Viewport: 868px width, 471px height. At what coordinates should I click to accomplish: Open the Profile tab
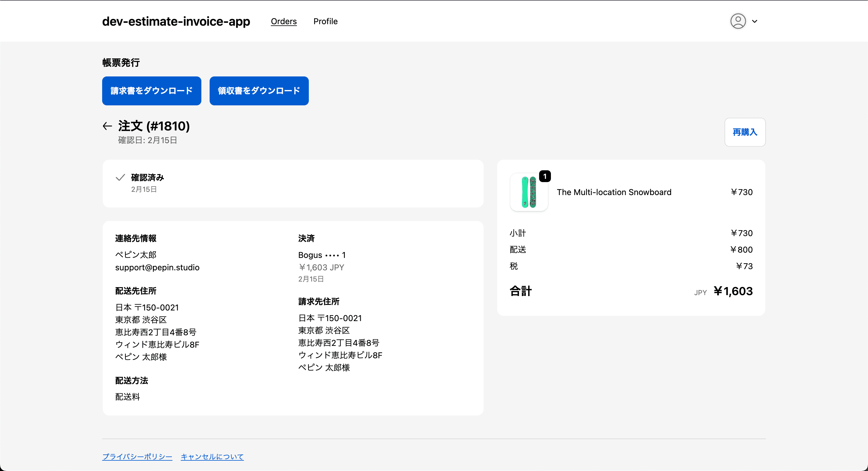point(325,21)
